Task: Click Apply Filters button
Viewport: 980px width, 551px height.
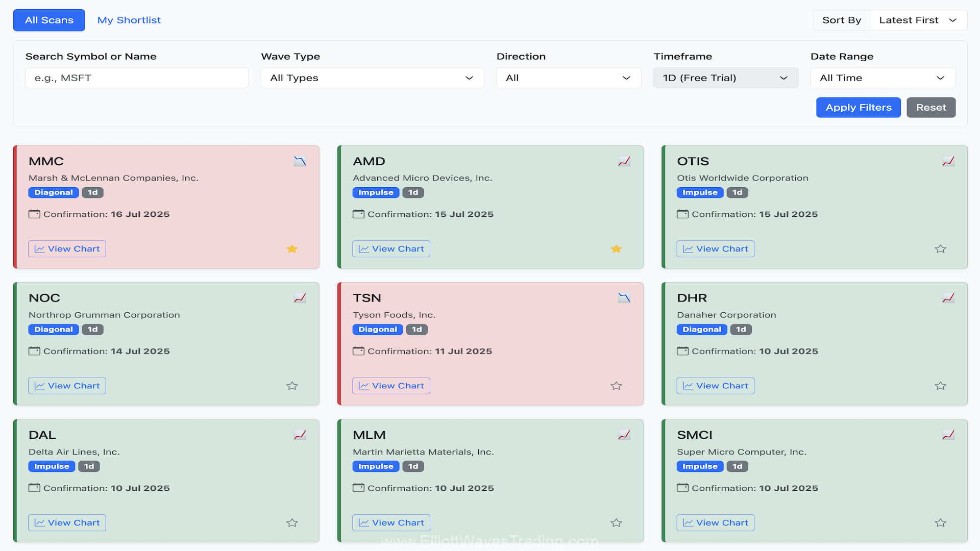Action: pyautogui.click(x=858, y=108)
